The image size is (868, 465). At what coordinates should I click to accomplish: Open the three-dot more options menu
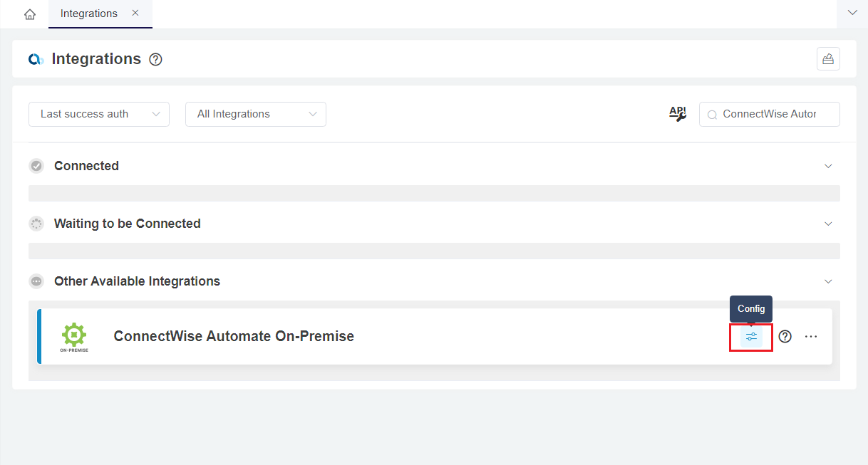pyautogui.click(x=811, y=337)
